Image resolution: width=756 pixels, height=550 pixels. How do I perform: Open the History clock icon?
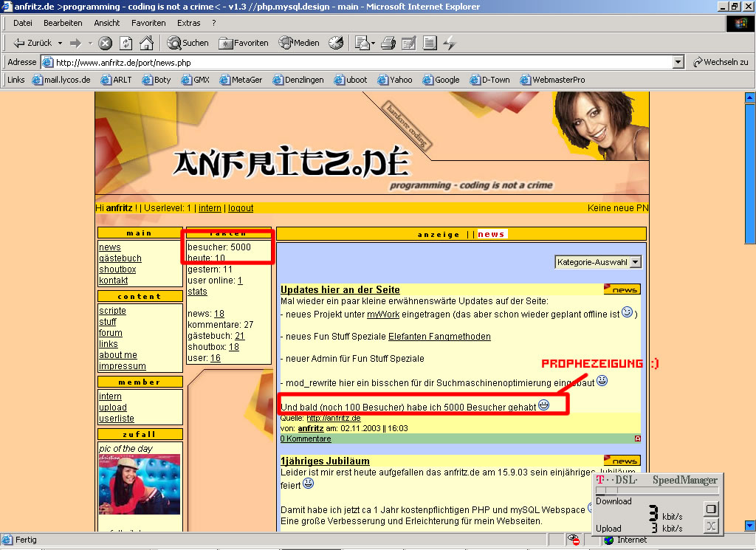tap(336, 43)
